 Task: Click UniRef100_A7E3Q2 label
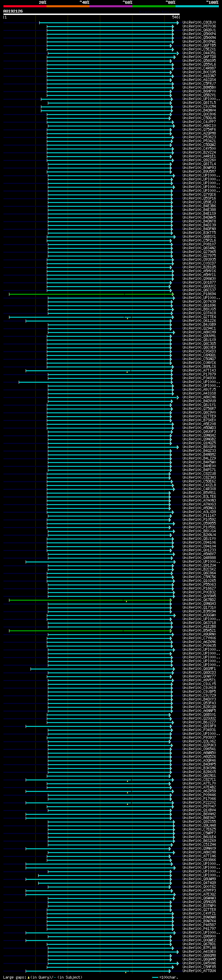click(x=199, y=894)
